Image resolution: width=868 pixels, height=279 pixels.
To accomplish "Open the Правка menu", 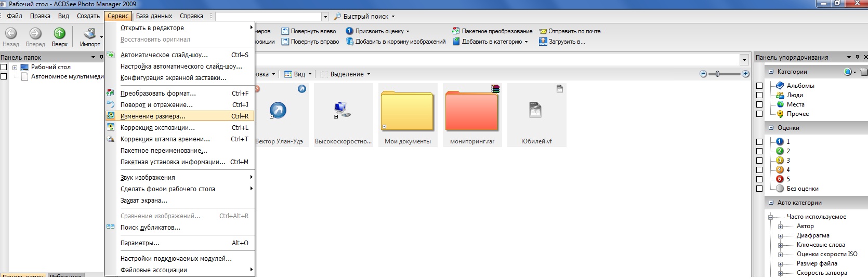I will (x=40, y=16).
